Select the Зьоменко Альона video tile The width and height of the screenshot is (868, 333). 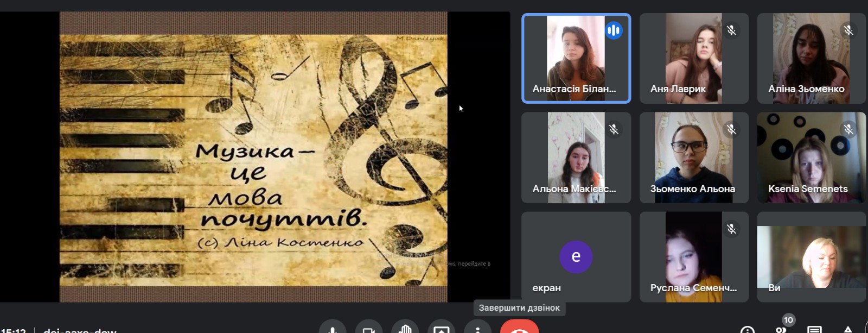coord(694,158)
